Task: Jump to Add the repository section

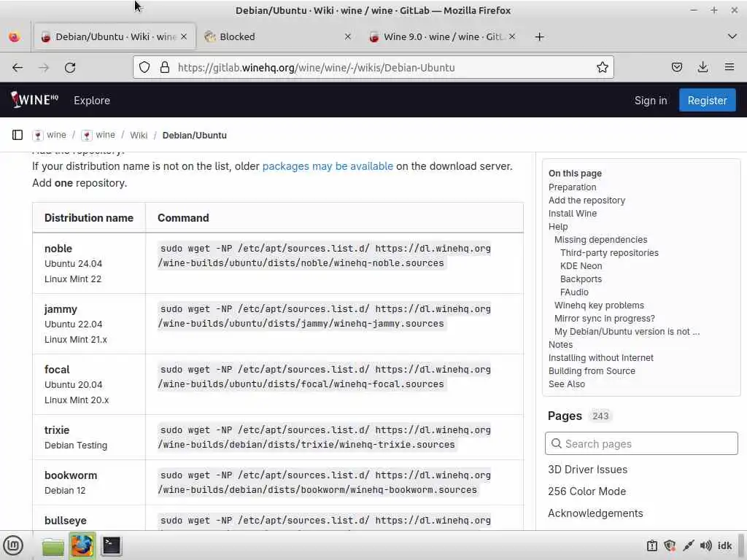Action: [x=587, y=201]
